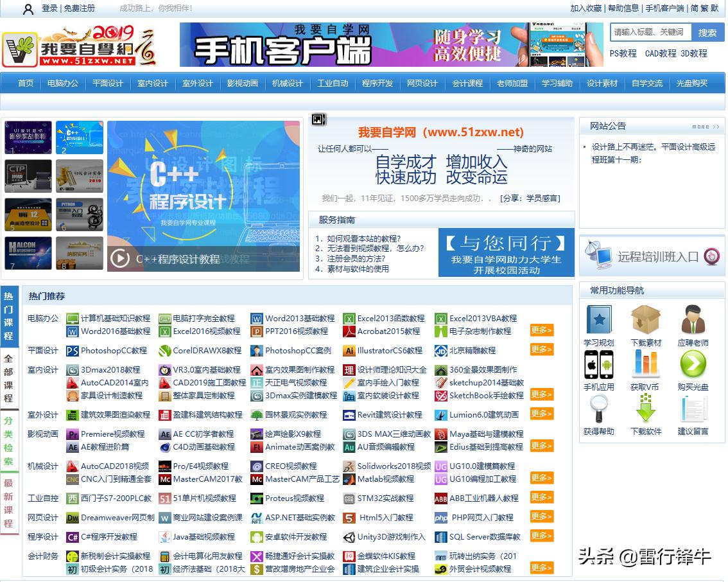Click the search keyword input field
The width and height of the screenshot is (728, 582).
651,33
